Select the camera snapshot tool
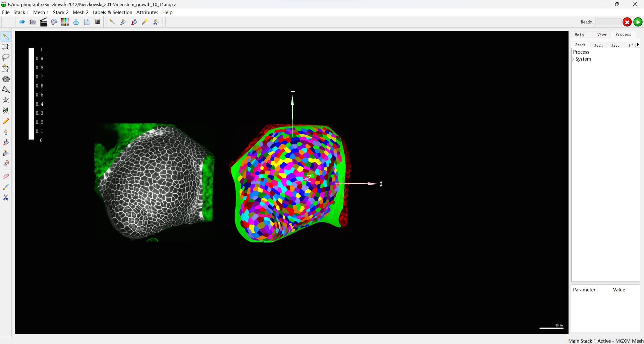The image size is (644, 344). tap(32, 22)
